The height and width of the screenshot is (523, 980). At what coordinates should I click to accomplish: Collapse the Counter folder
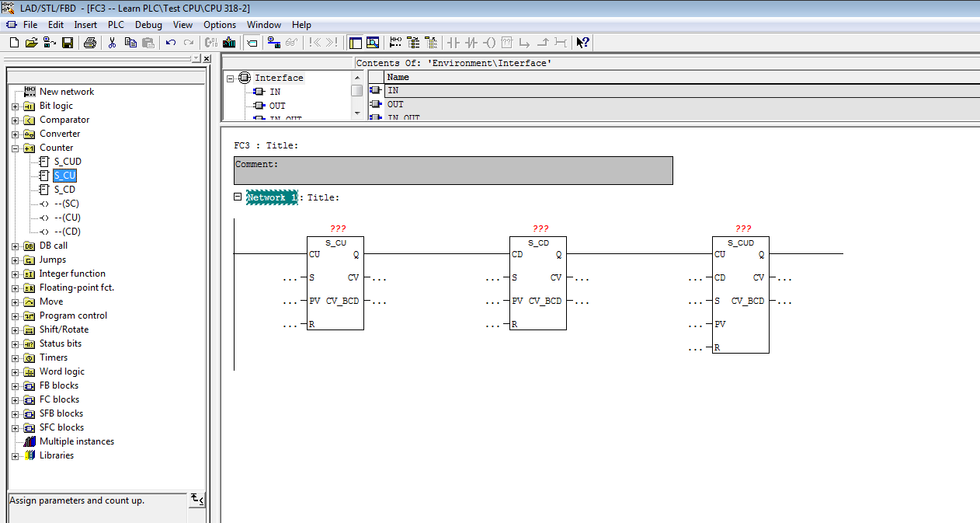[x=14, y=147]
